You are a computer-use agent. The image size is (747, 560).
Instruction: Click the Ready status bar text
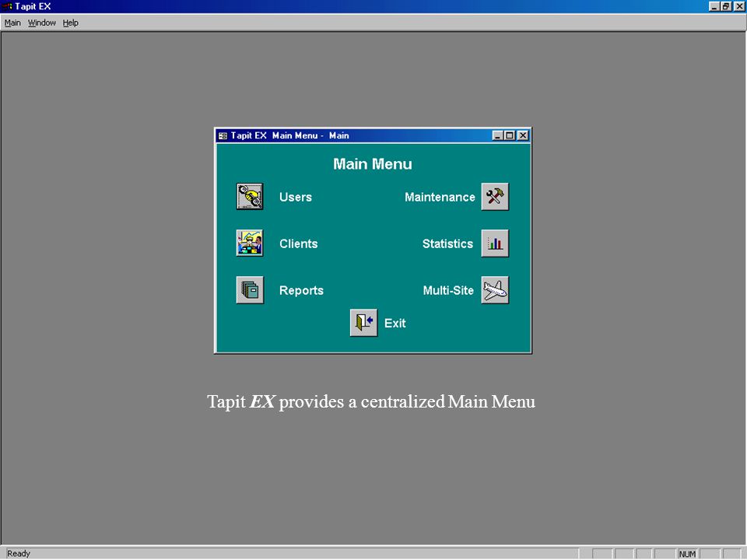point(19,554)
